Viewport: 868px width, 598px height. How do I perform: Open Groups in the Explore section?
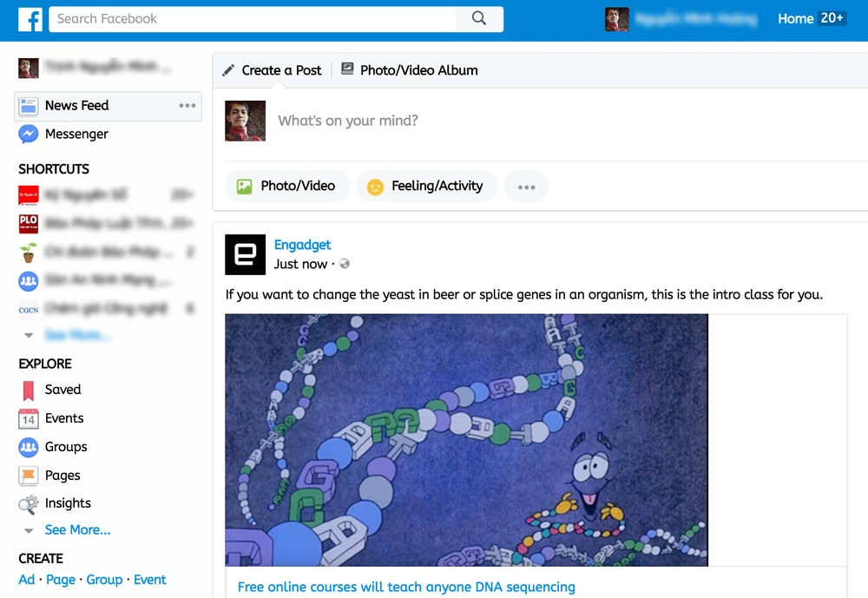coord(66,447)
